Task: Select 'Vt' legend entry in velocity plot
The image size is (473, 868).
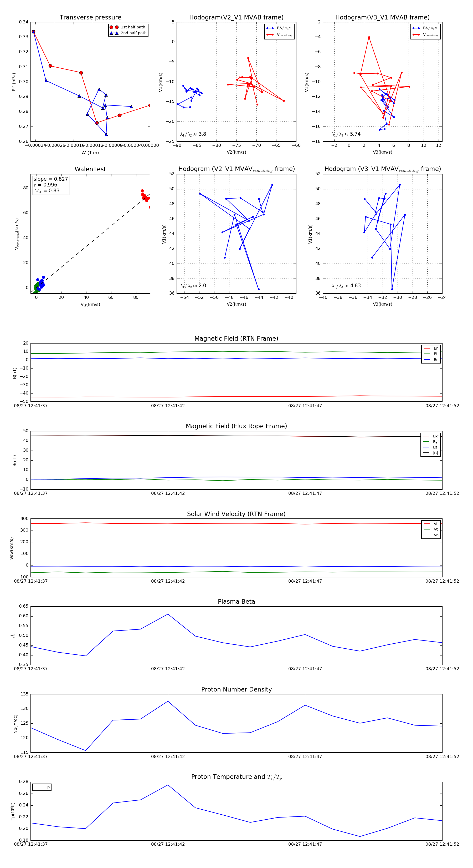Action: pyautogui.click(x=431, y=529)
